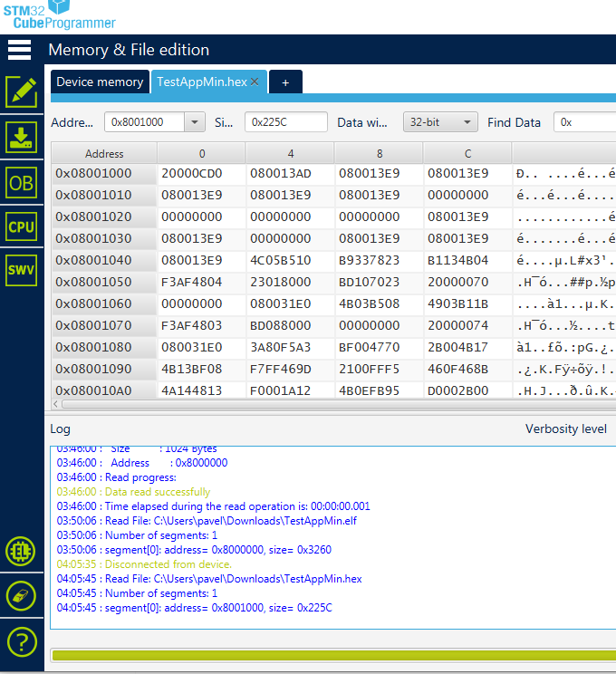Click the address field 0x8001000
The height and width of the screenshot is (674, 616).
(144, 122)
